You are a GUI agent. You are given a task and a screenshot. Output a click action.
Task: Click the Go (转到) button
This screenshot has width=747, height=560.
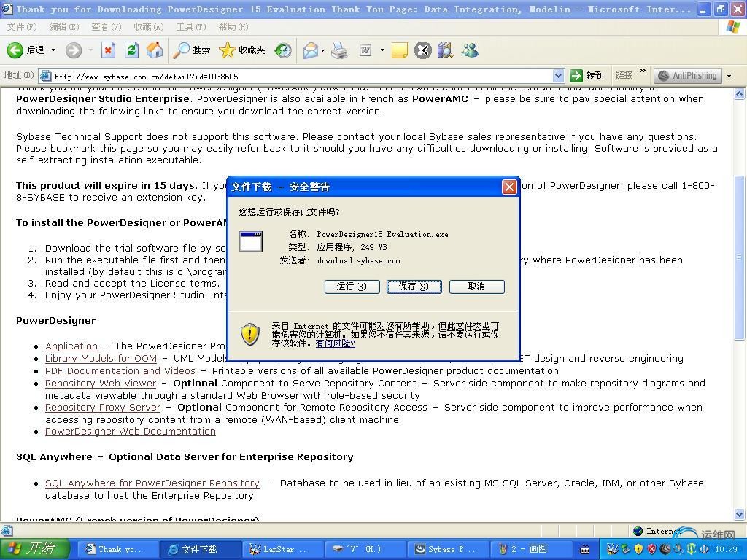[587, 75]
